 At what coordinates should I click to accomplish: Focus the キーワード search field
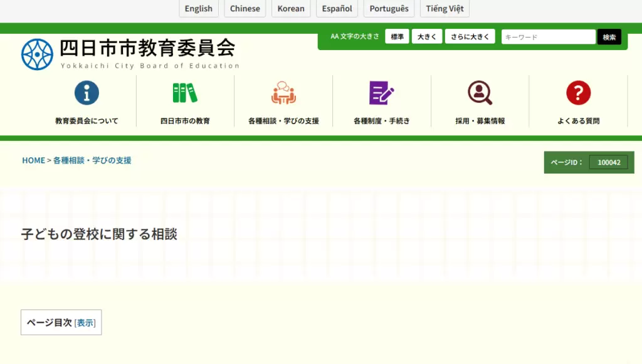point(548,37)
